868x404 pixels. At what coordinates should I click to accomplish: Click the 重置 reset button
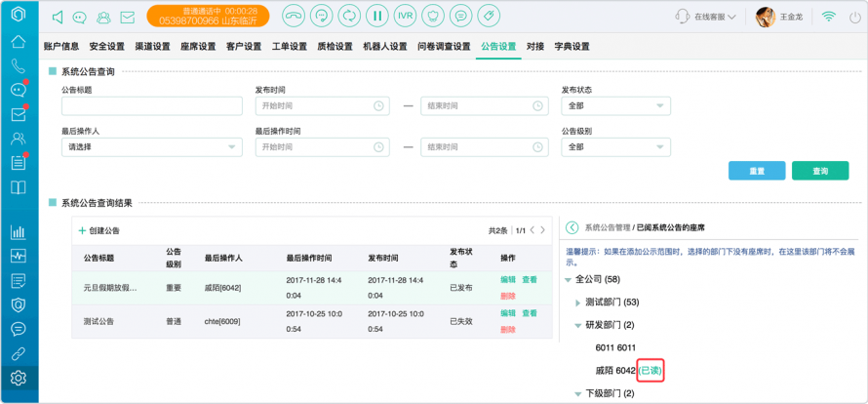[x=757, y=171]
